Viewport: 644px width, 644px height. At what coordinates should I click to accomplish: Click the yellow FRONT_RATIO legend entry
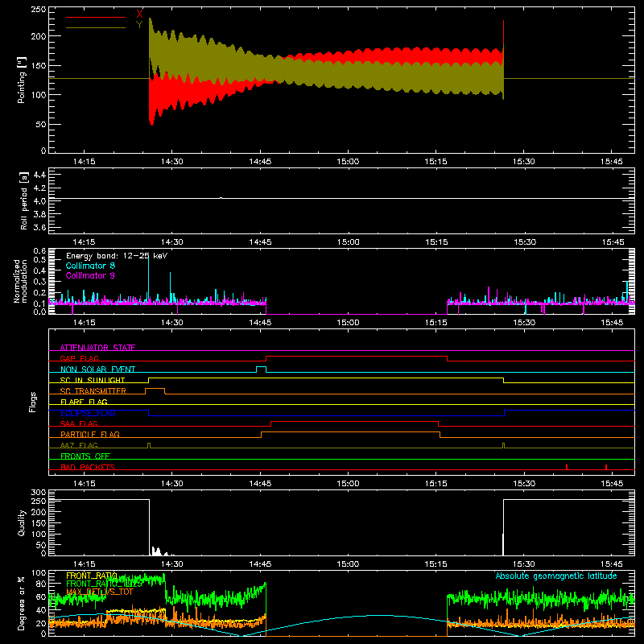(92, 576)
